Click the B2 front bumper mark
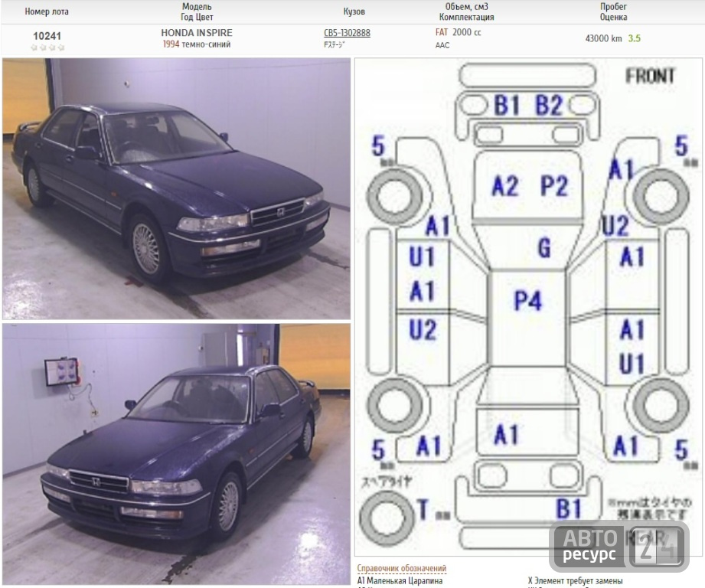The width and height of the screenshot is (705, 588). (549, 106)
